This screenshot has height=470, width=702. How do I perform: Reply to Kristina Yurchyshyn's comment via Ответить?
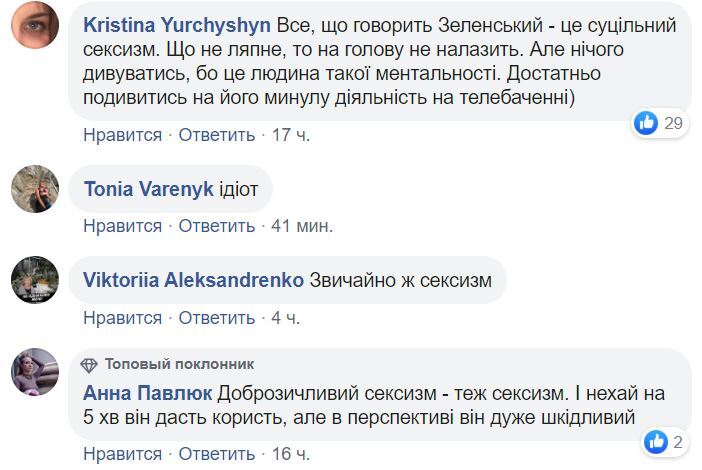(216, 134)
